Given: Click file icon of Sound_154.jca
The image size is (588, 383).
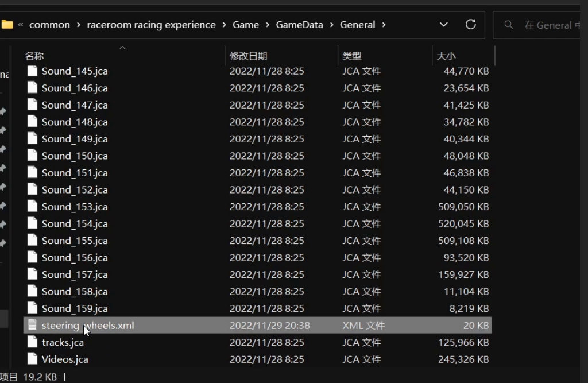Looking at the screenshot, I should (33, 223).
